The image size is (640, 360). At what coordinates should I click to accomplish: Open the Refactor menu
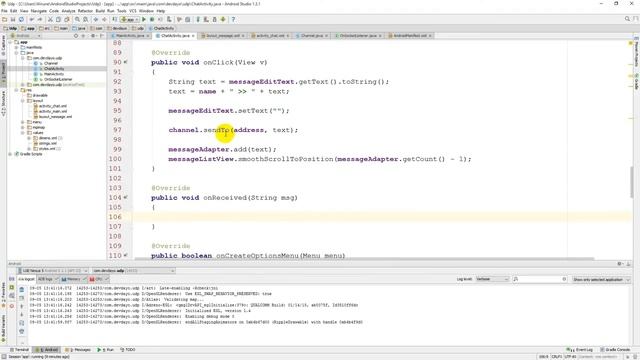(85, 11)
